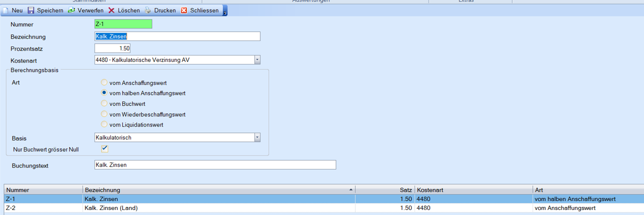Sort by the Art column header
This screenshot has height=215, width=644.
coord(588,190)
